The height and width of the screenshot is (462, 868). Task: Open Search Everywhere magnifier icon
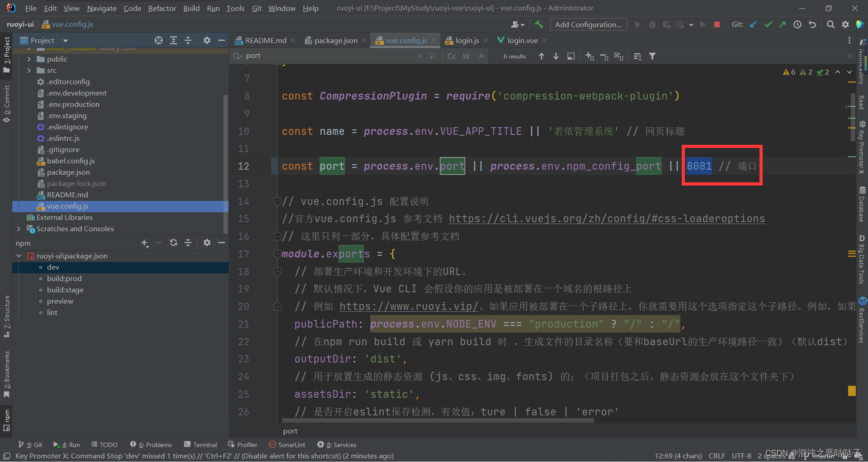[x=830, y=24]
